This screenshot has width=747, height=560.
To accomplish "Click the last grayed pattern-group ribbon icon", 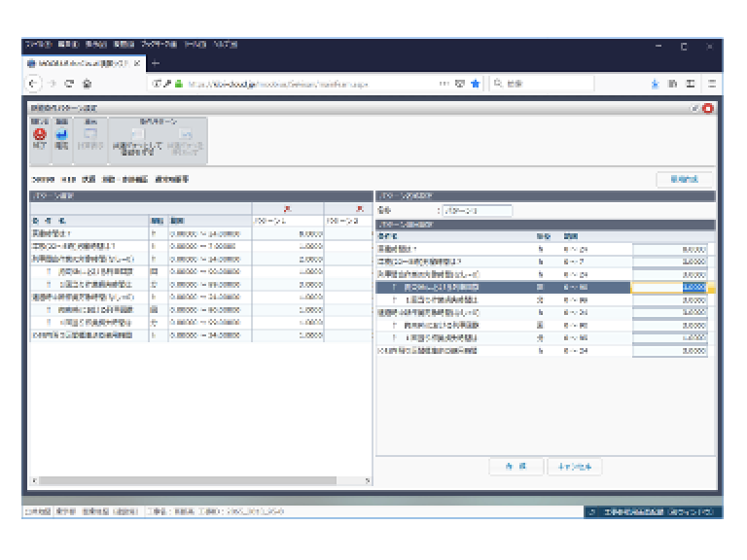I will pyautogui.click(x=186, y=134).
